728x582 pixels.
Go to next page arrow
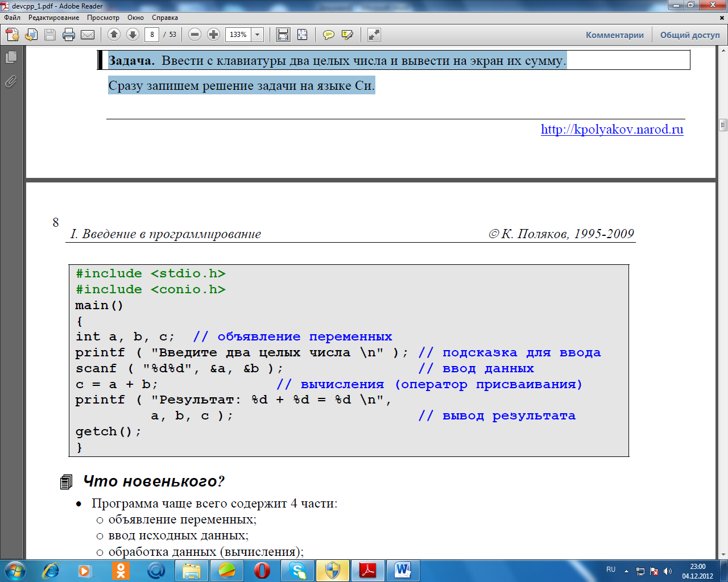click(x=133, y=35)
